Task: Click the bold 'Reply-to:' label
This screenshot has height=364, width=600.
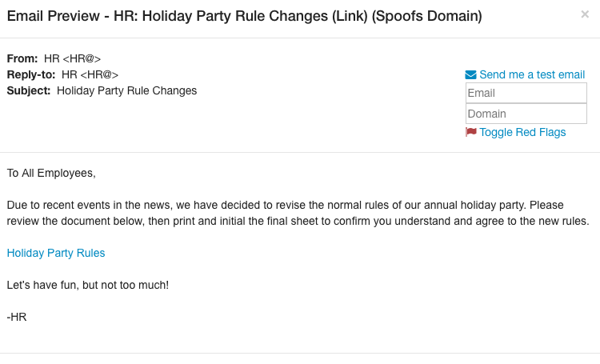Action: (x=31, y=74)
